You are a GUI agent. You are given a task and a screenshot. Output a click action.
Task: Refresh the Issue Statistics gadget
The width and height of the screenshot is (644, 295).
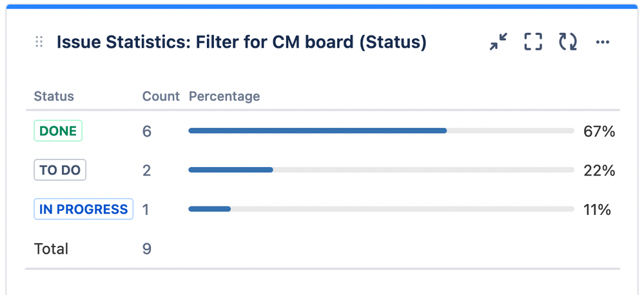(x=567, y=43)
